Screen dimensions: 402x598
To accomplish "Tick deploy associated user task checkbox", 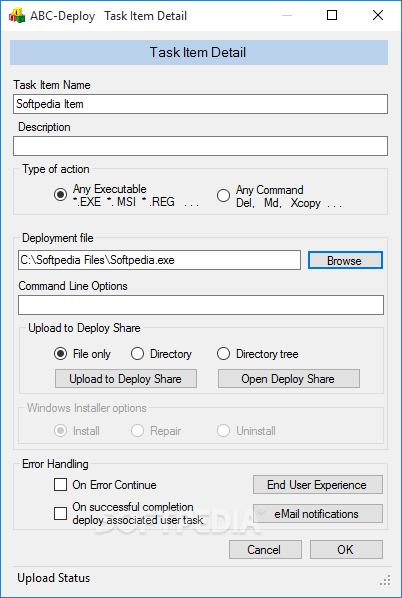I will tap(60, 513).
